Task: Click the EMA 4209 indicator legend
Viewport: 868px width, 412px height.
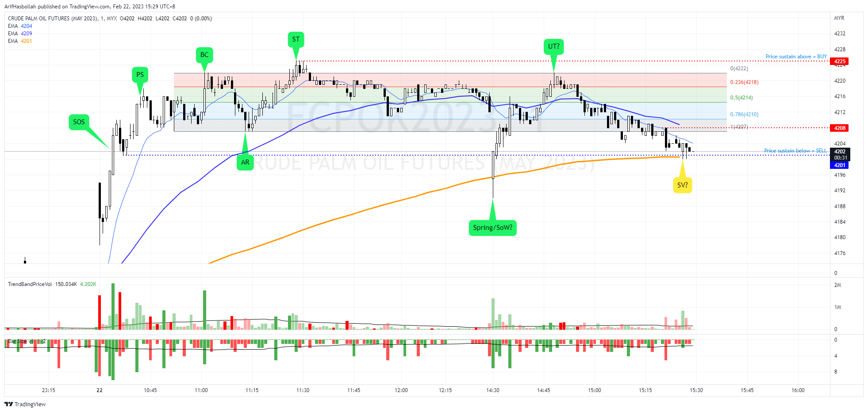Action: (20, 34)
